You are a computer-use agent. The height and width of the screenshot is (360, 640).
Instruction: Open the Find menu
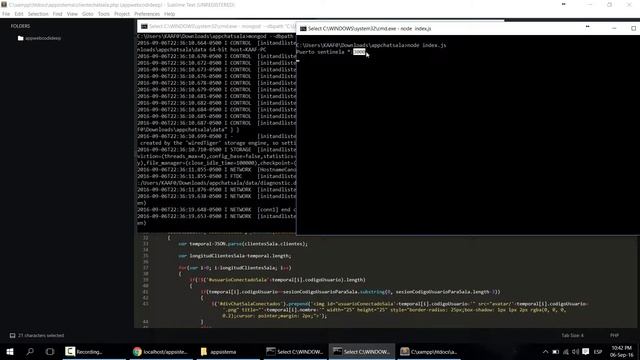pyautogui.click(x=58, y=14)
